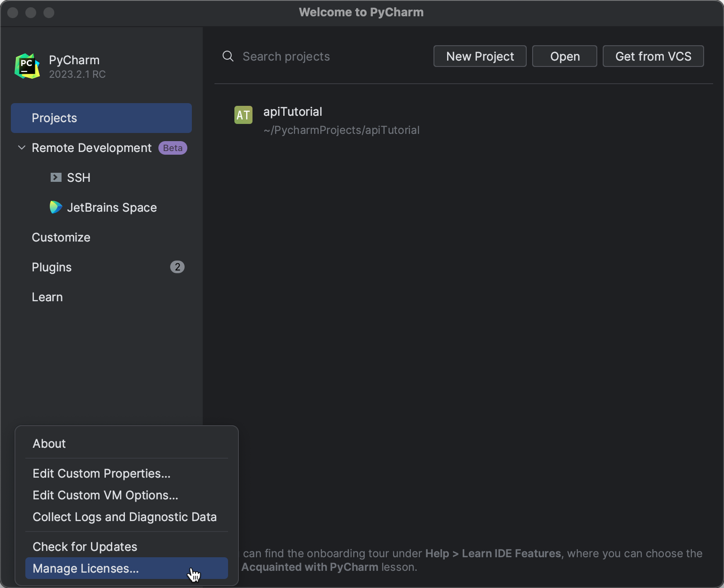Click the Get from VCS button
The height and width of the screenshot is (588, 724).
click(x=653, y=56)
